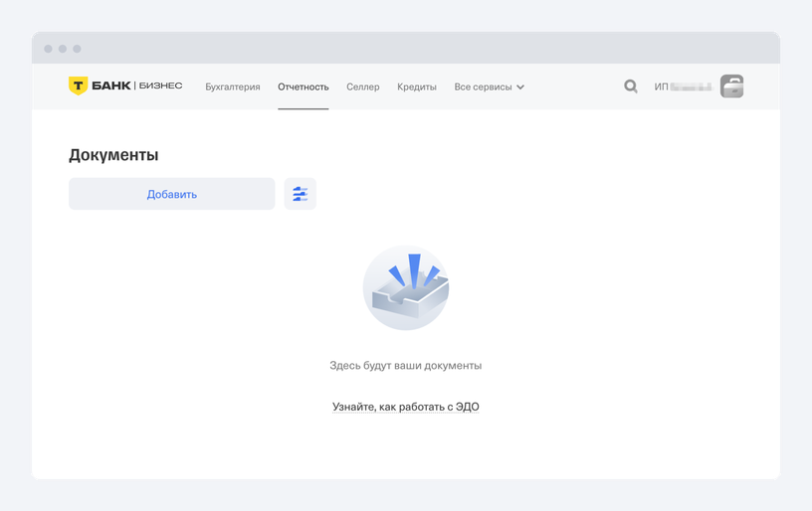Click the first gray window dot
The height and width of the screenshot is (511, 812).
tap(48, 49)
